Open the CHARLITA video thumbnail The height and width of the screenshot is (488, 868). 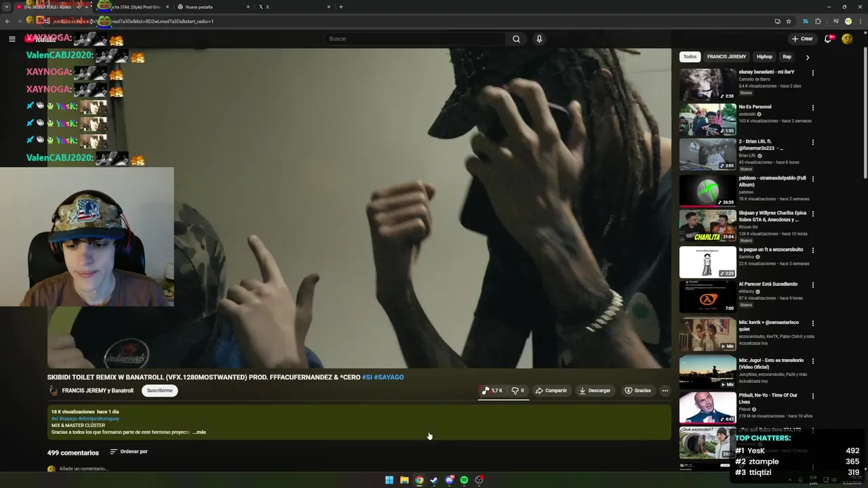(707, 226)
